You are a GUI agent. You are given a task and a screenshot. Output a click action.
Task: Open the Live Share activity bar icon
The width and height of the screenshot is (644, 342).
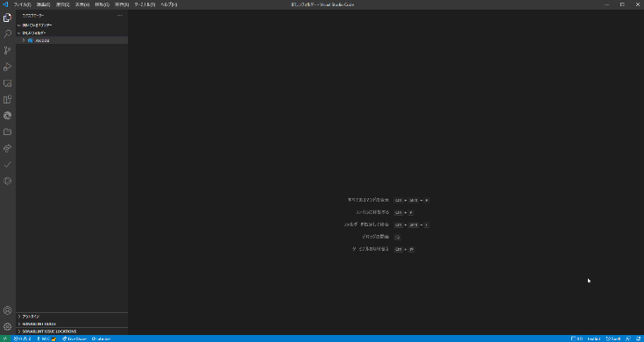tap(7, 148)
